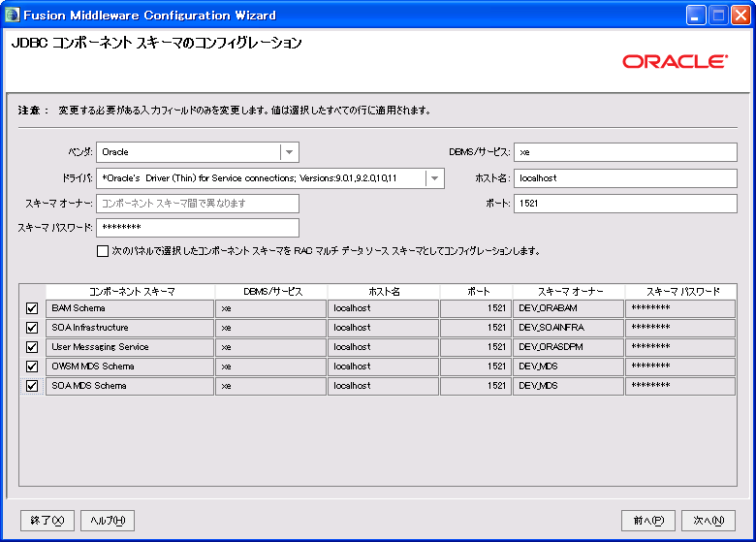Viewport: 756px width, 542px height.
Task: Click DEV_MDS owner in OWSM MDS Schema row
Action: [x=568, y=367]
